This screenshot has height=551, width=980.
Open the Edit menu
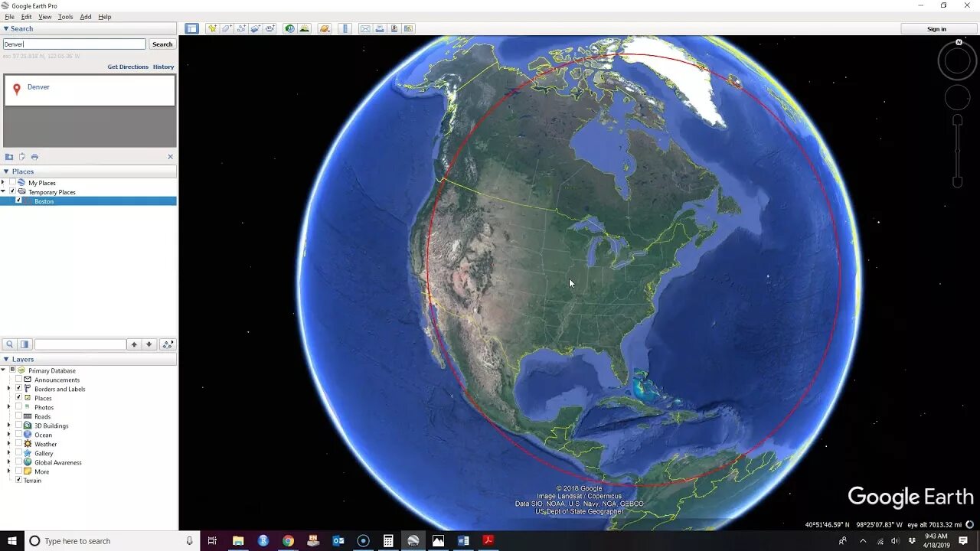point(26,17)
